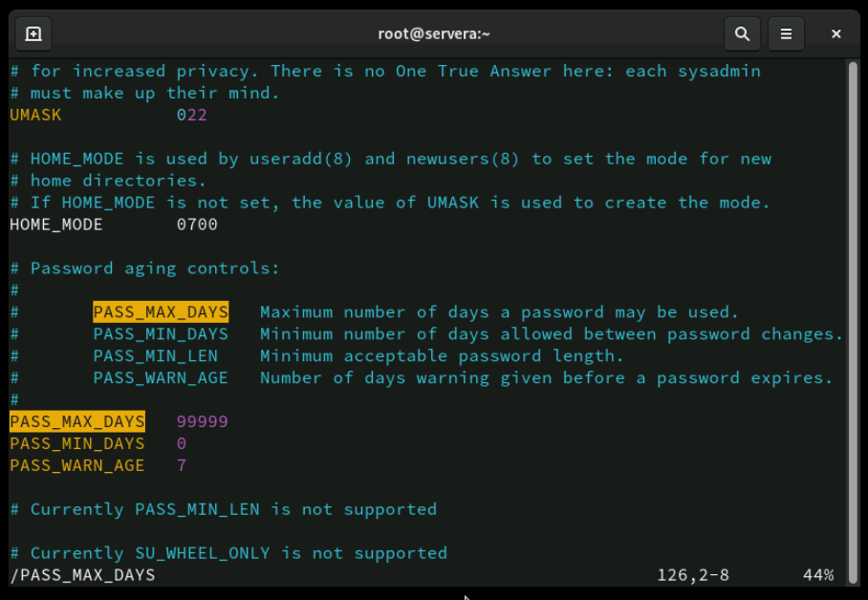Click the PASS_WARN_AGE value 7

pos(182,465)
